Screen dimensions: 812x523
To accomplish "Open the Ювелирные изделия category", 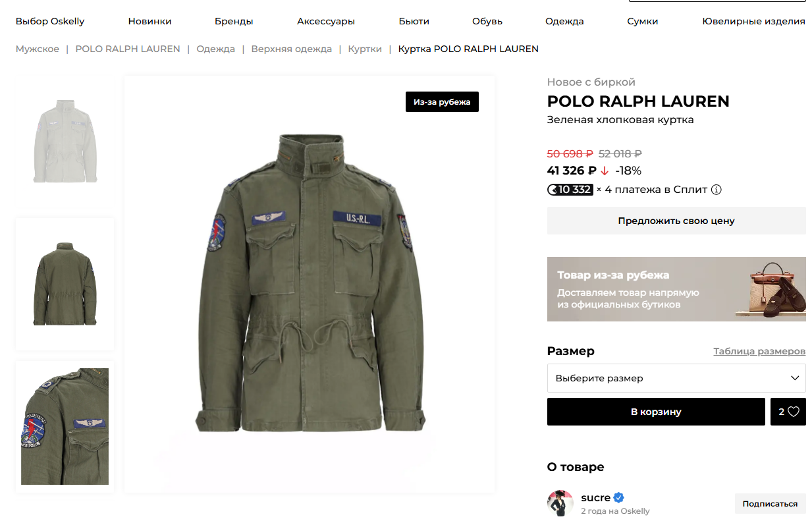I will pyautogui.click(x=753, y=21).
